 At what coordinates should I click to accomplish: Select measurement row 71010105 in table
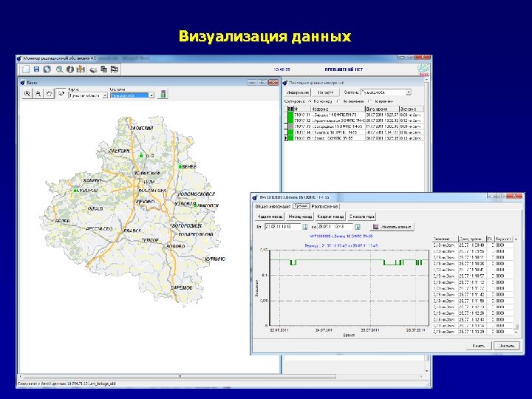(x=355, y=138)
